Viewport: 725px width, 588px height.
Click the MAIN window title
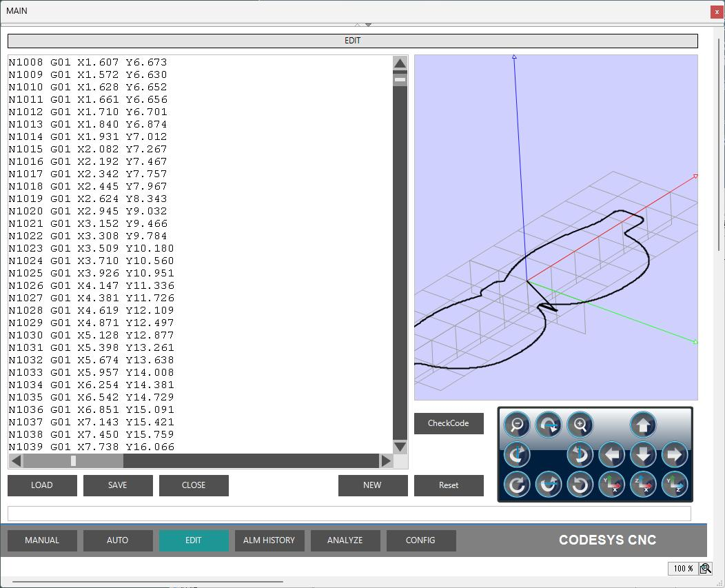[x=17, y=10]
